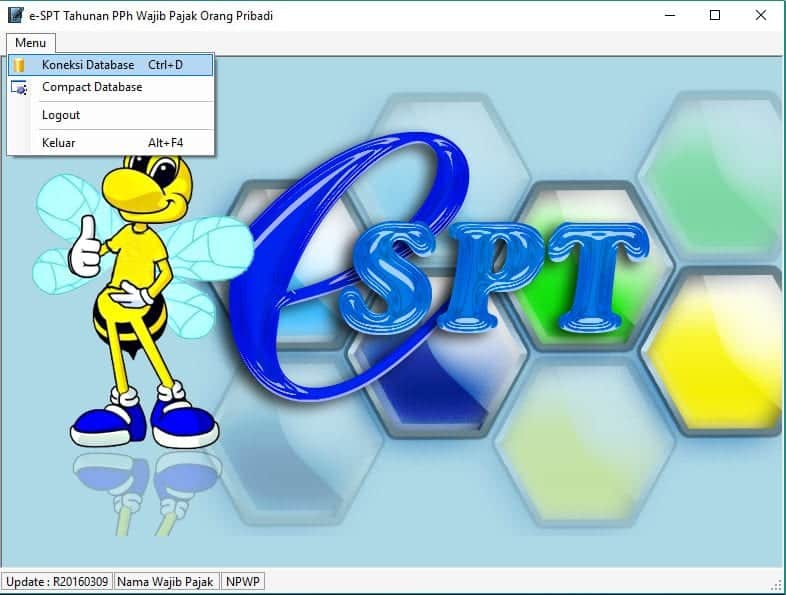Click the Ctrl+D shortcut label
The width and height of the screenshot is (786, 595).
pos(165,65)
